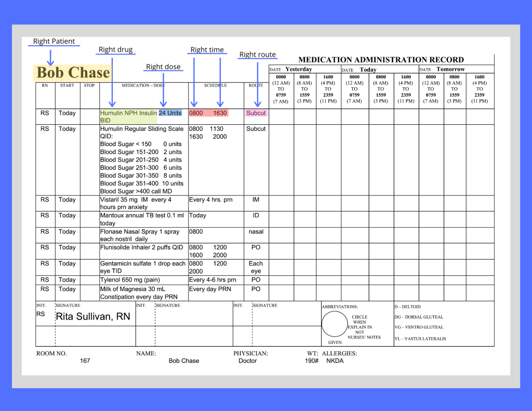The image size is (532, 411).
Task: Click the Right drug label
Action: [x=115, y=49]
